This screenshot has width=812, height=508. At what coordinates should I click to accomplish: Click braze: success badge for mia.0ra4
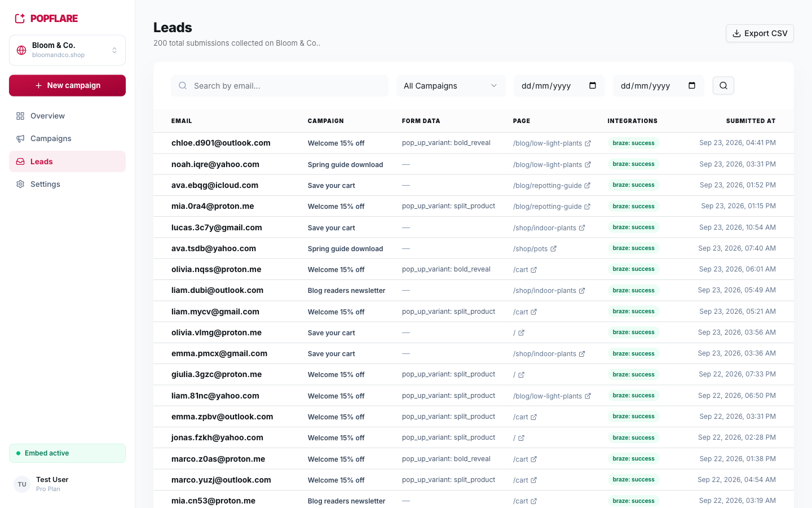tap(634, 207)
